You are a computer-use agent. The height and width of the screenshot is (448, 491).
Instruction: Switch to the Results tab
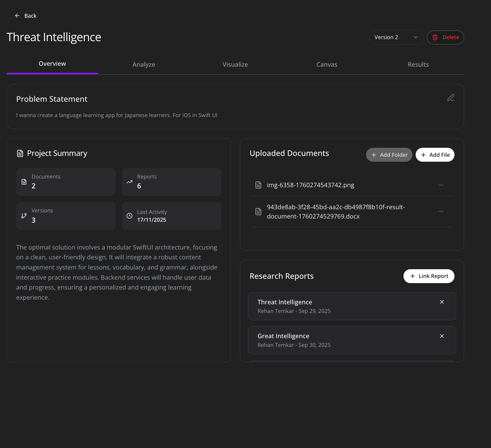[x=418, y=64]
